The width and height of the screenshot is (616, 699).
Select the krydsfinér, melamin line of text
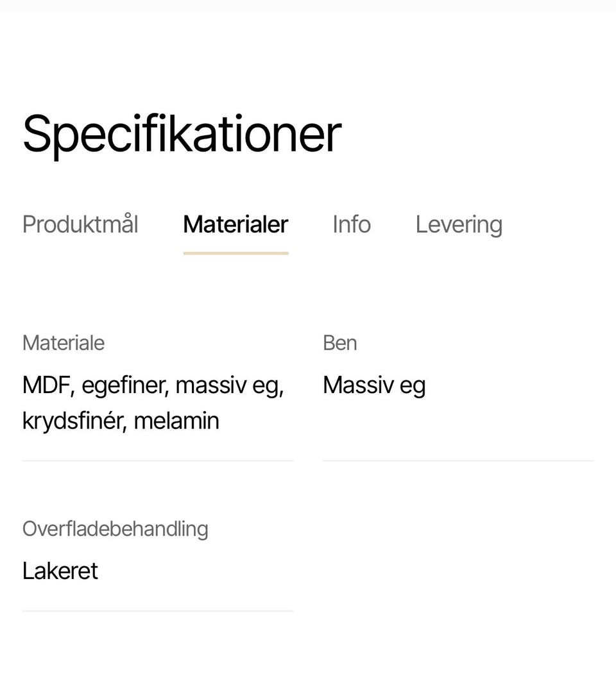(121, 421)
